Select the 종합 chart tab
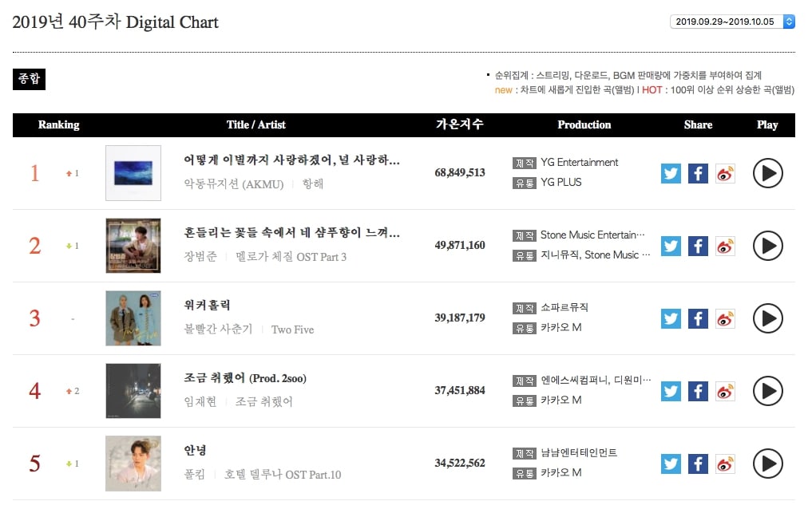Screen dimensions: 812x509 point(29,79)
